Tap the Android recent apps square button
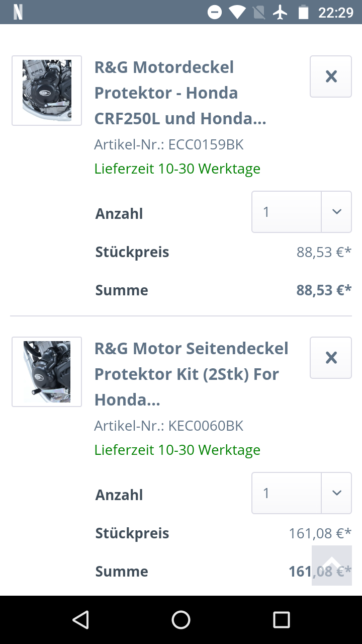 click(x=281, y=620)
